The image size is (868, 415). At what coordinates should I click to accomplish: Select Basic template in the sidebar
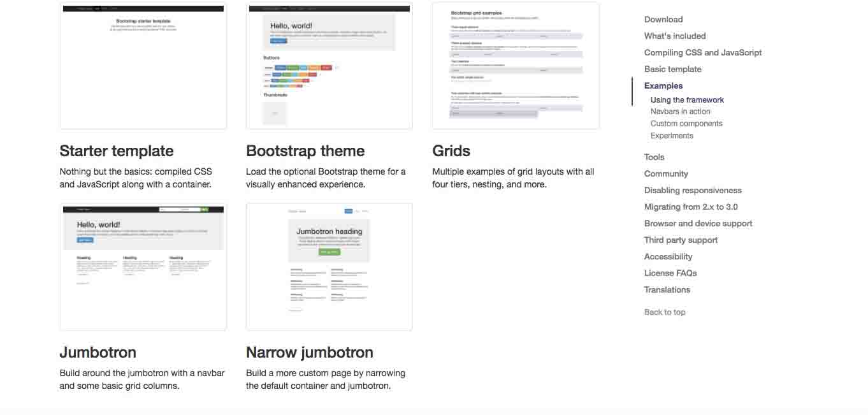(673, 69)
